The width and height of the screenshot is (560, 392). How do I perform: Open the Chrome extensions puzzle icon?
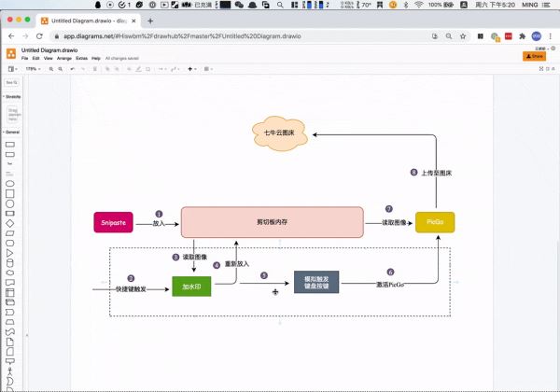pos(523,35)
